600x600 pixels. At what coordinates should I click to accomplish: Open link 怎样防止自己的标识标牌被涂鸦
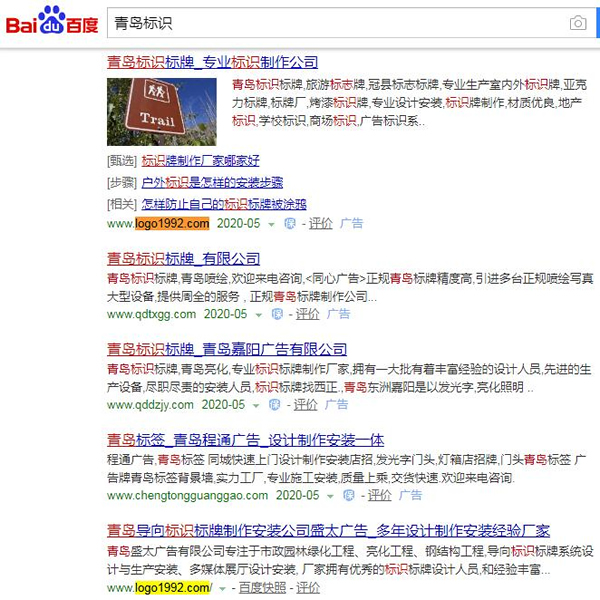click(x=224, y=204)
